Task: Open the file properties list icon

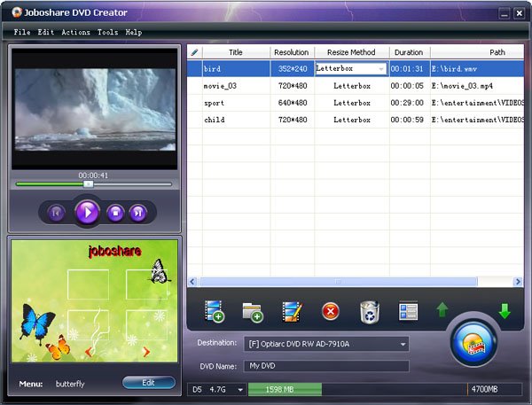Action: click(408, 311)
